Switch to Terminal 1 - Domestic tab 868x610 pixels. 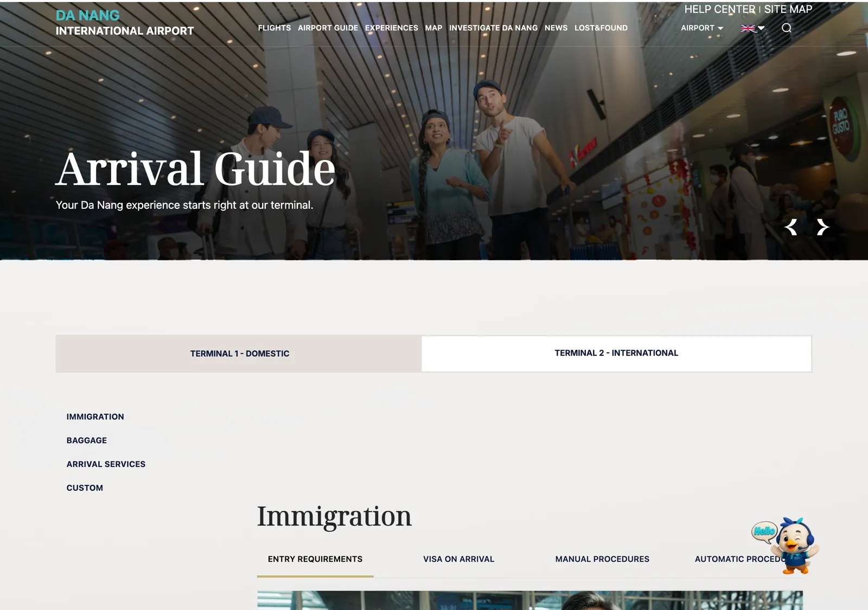pyautogui.click(x=239, y=354)
